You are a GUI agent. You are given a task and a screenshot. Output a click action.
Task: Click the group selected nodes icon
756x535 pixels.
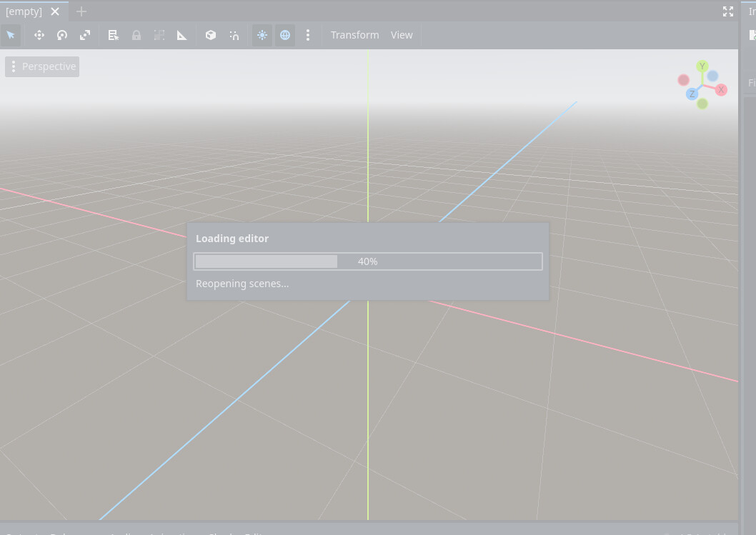(x=159, y=35)
